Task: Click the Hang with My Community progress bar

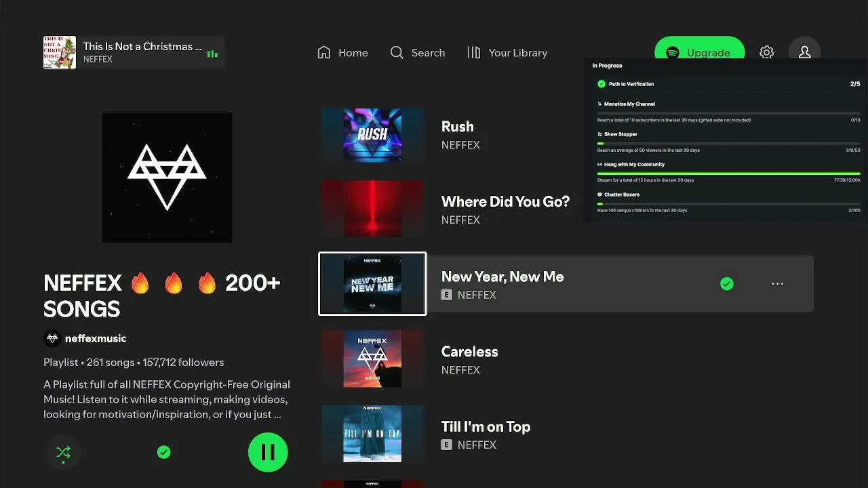Action: [x=729, y=174]
